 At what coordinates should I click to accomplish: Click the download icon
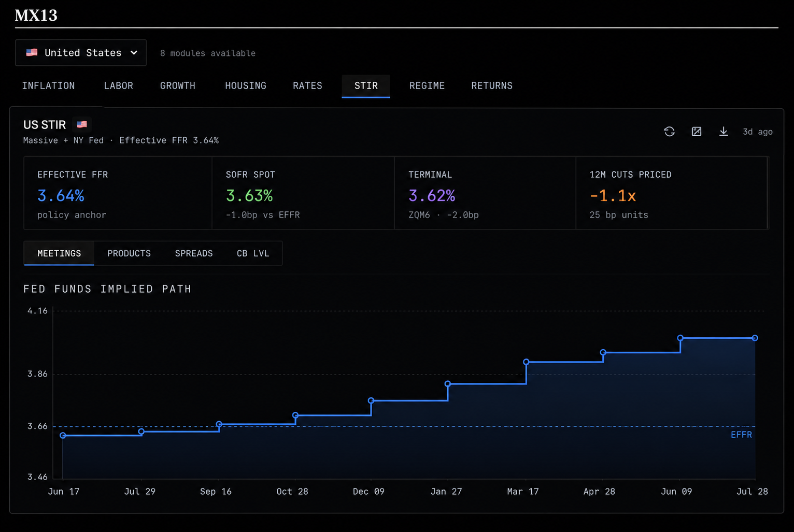click(x=724, y=132)
